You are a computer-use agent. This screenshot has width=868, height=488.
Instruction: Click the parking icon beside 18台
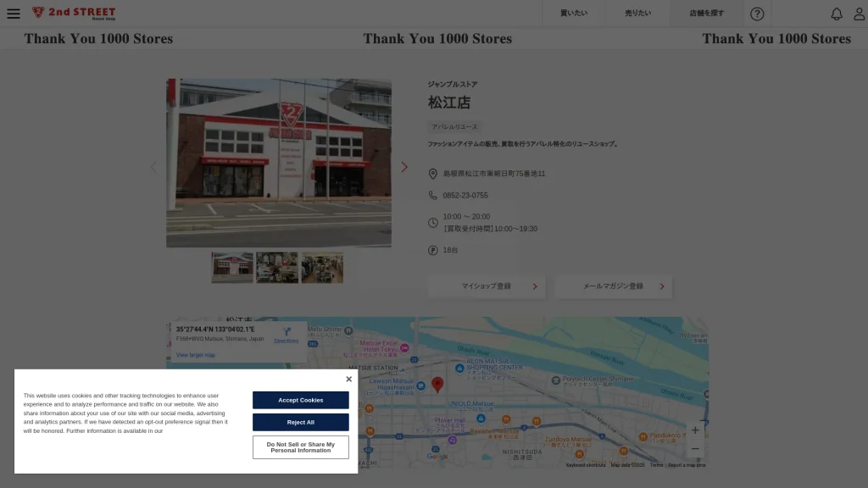coord(433,250)
